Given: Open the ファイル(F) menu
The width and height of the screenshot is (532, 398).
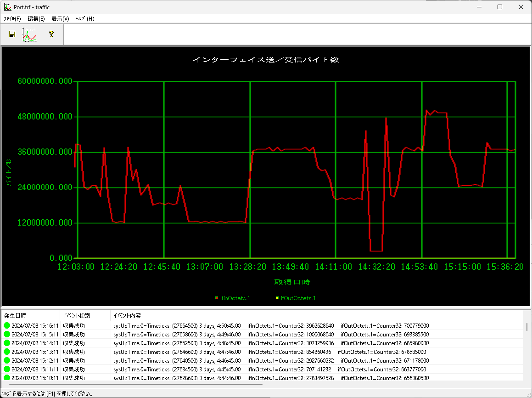Looking at the screenshot, I should [12, 19].
